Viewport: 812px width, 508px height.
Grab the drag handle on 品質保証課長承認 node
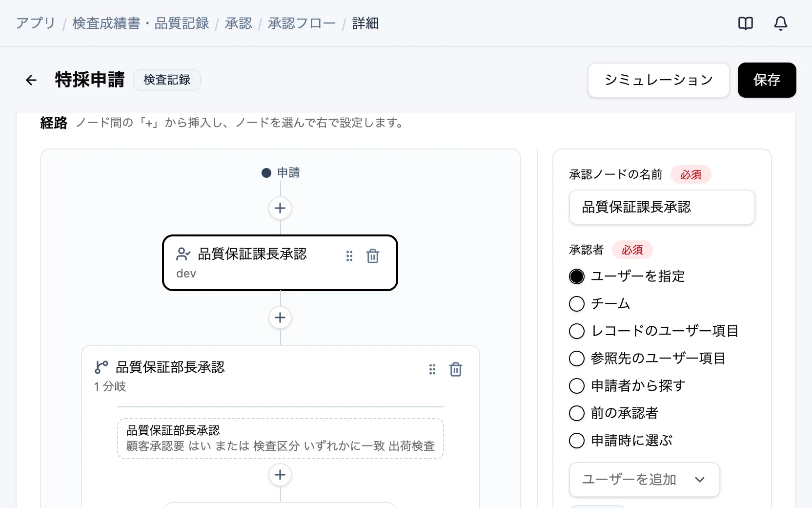pos(349,256)
